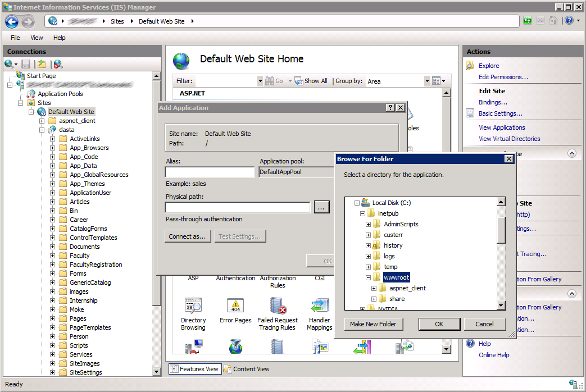Screen dimensions: 586x392
Task: Collapse the Actions section chevron near Edit Site
Action: tap(572, 153)
